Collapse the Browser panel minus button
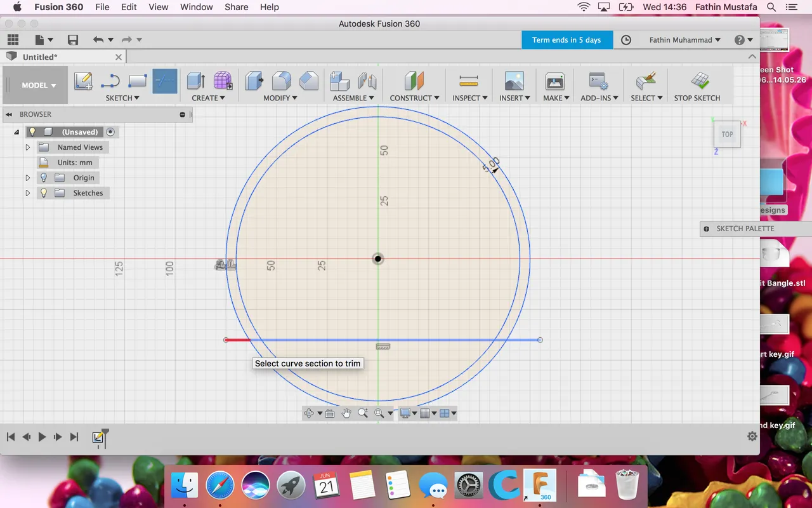Viewport: 812px width, 508px height. pyautogui.click(x=183, y=115)
